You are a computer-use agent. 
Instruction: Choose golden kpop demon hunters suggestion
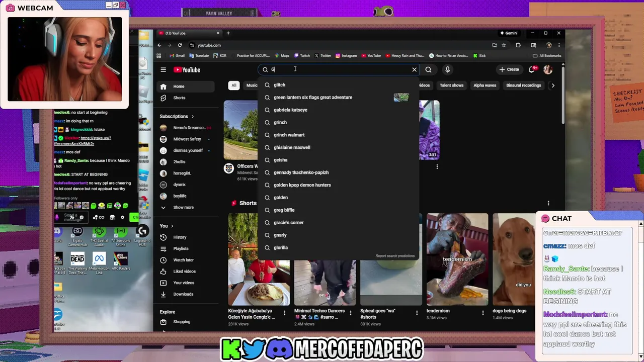[x=338, y=185]
